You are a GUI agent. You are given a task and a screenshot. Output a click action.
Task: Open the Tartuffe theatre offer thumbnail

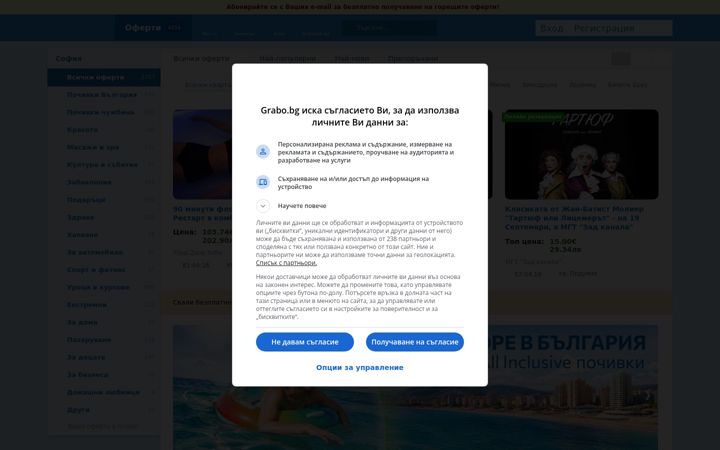pyautogui.click(x=581, y=154)
